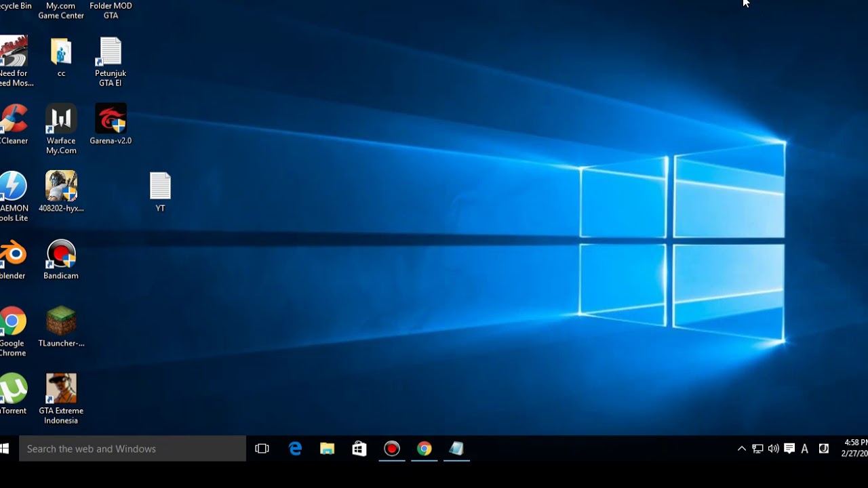Launch Microsoft Edge from the taskbar
The image size is (868, 488).
tap(295, 448)
